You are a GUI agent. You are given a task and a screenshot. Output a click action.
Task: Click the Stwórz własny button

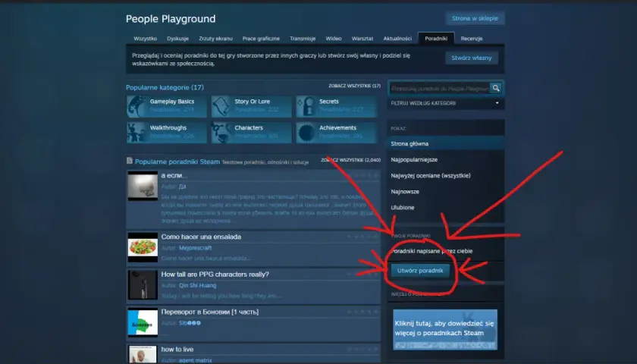click(471, 58)
